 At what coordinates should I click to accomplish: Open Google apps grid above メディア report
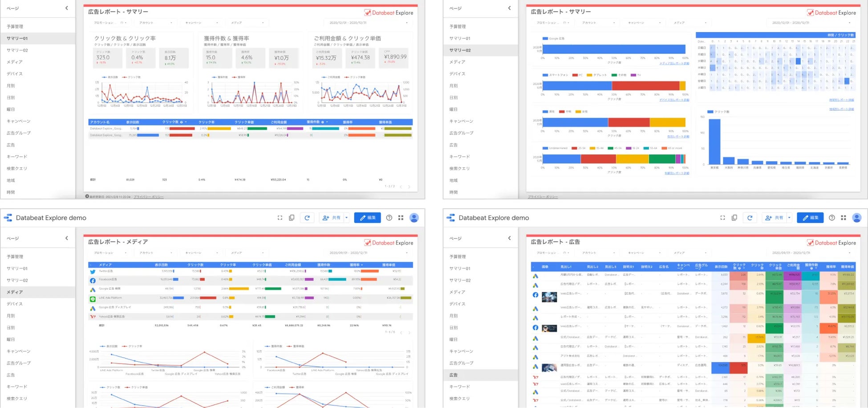tap(401, 218)
